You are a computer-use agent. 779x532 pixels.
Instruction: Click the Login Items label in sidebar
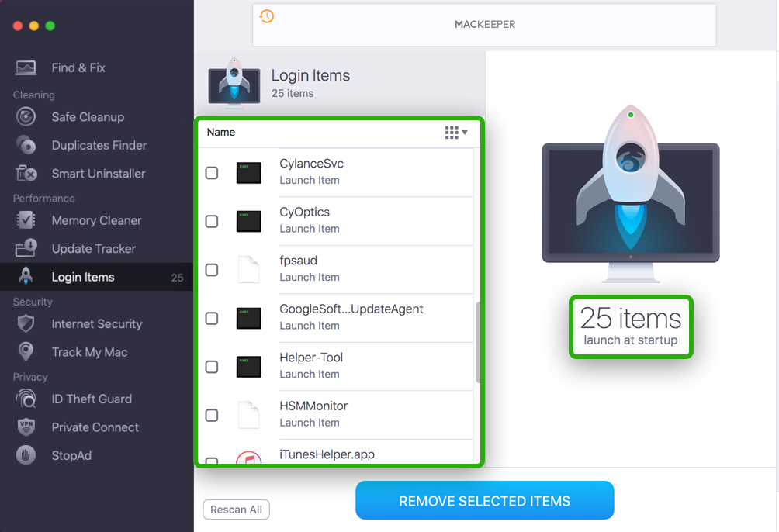(x=83, y=277)
